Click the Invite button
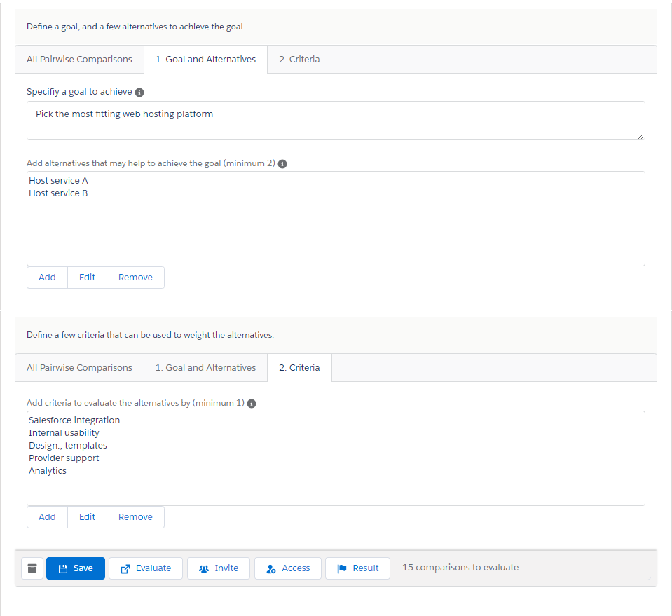The image size is (672, 616). [219, 568]
